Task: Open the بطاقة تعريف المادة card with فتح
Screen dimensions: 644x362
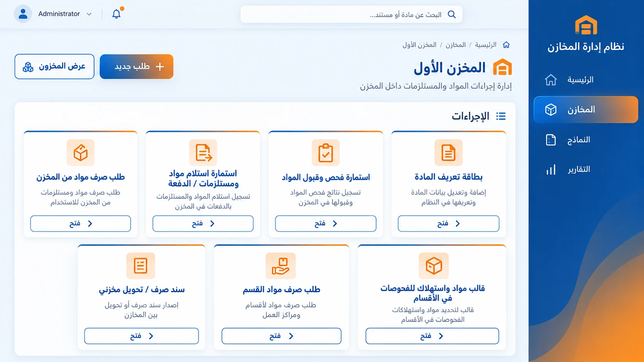Action: tap(448, 224)
